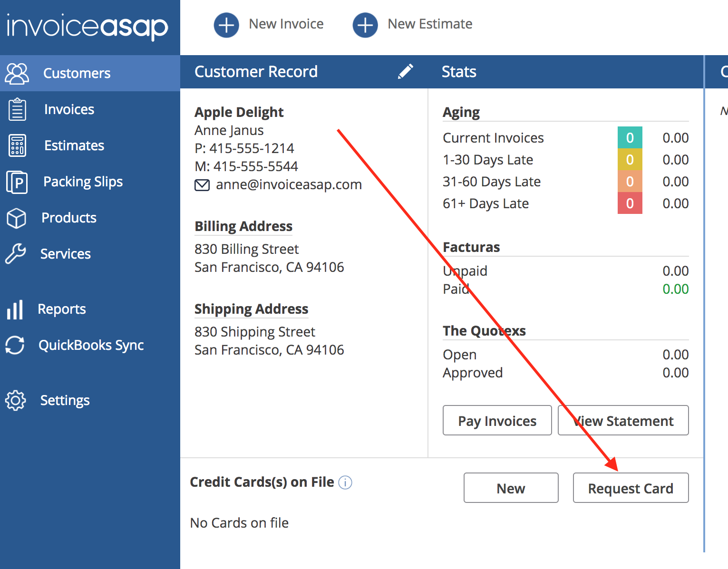Click the Services wrench icon
The width and height of the screenshot is (728, 569).
tap(16, 254)
